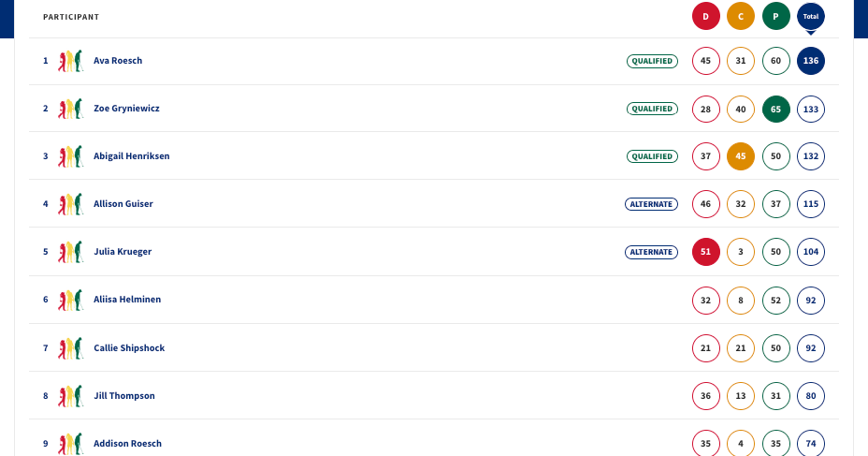Click golfer icon beside Ava Roesch
868x456 pixels.
coord(71,61)
